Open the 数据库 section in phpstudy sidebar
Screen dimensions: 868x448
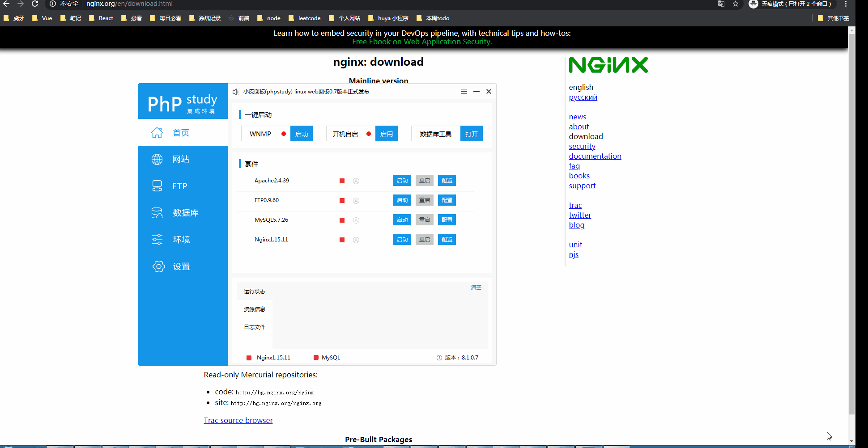point(186,212)
